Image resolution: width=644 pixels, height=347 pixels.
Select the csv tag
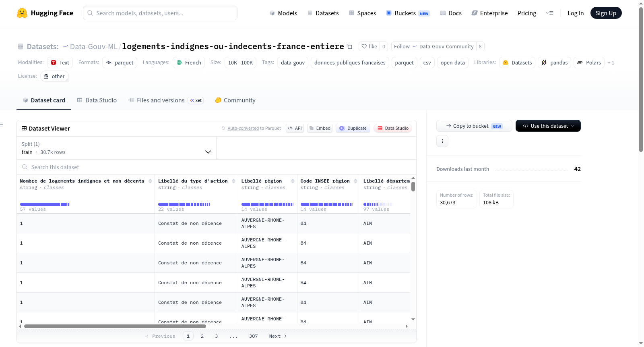click(427, 62)
